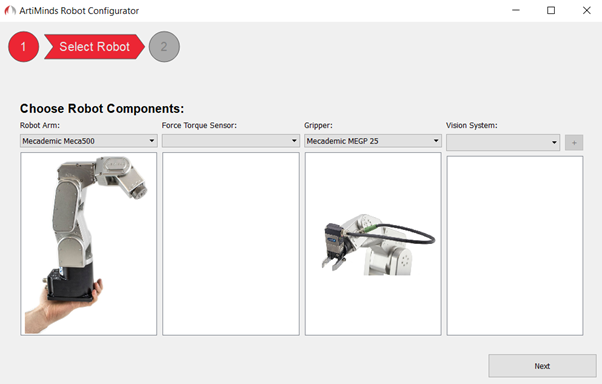602x384 pixels.
Task: Click the 'ArtiMinds Robot Configurator' title text
Action: [x=79, y=11]
